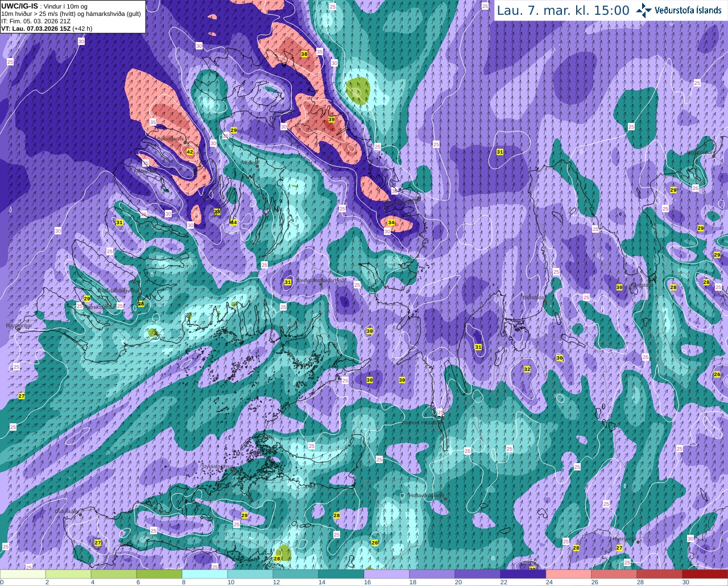728x586 pixels.
Task: Click the 12 tick label on color scale
Action: coord(276,582)
